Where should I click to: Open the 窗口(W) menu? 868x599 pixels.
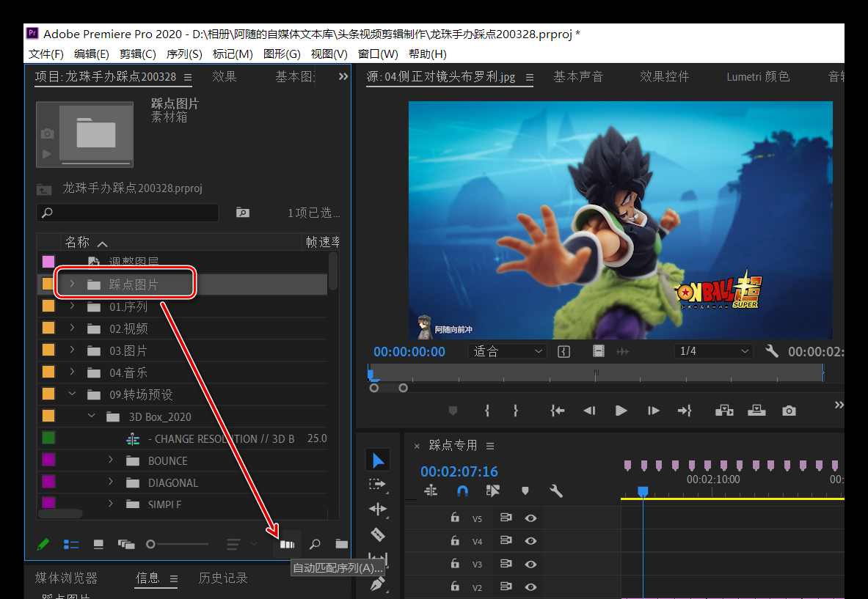(x=378, y=54)
